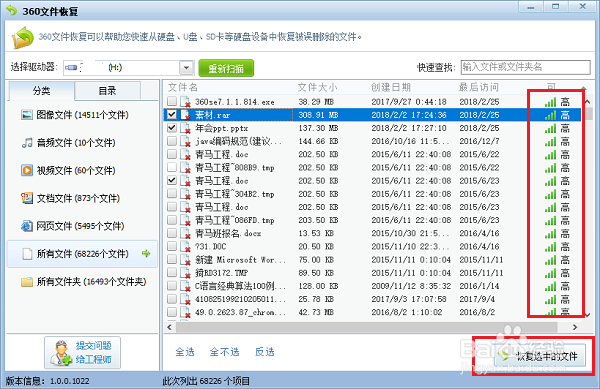Click the 反选 link

click(x=265, y=352)
